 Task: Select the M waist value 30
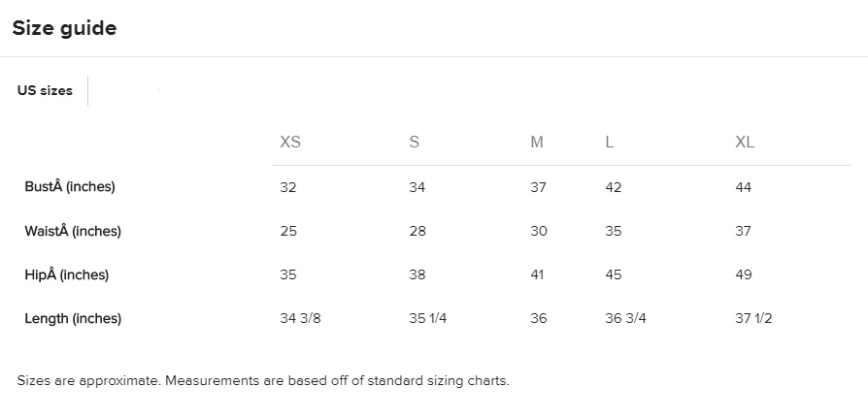click(x=539, y=231)
